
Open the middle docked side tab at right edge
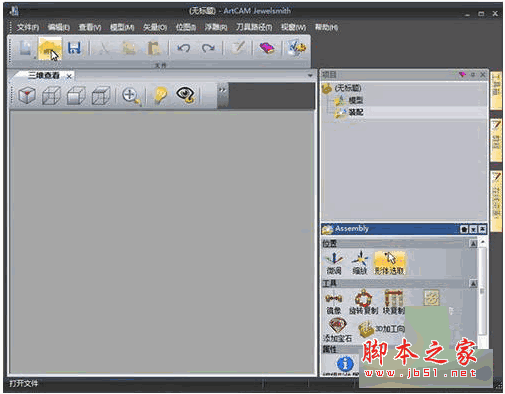(x=496, y=141)
